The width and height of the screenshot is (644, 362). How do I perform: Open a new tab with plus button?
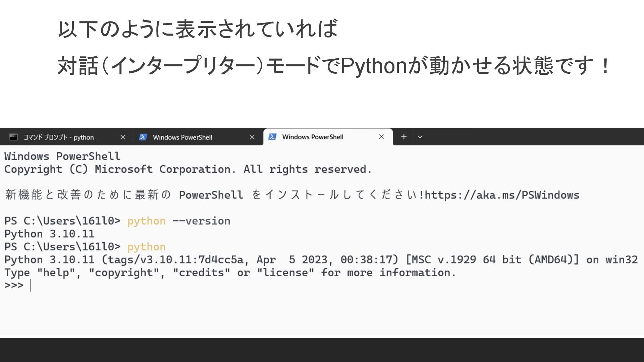(x=404, y=137)
